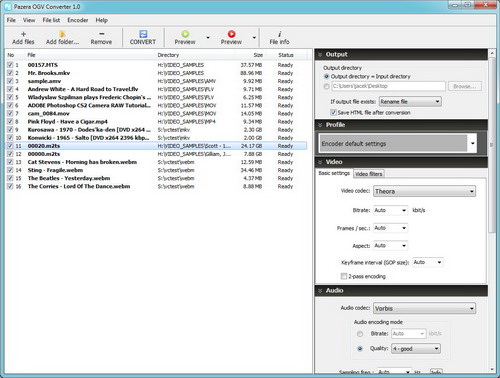Screen dimensions: 500x378
Task: Open the Help menu
Action: 102,20
